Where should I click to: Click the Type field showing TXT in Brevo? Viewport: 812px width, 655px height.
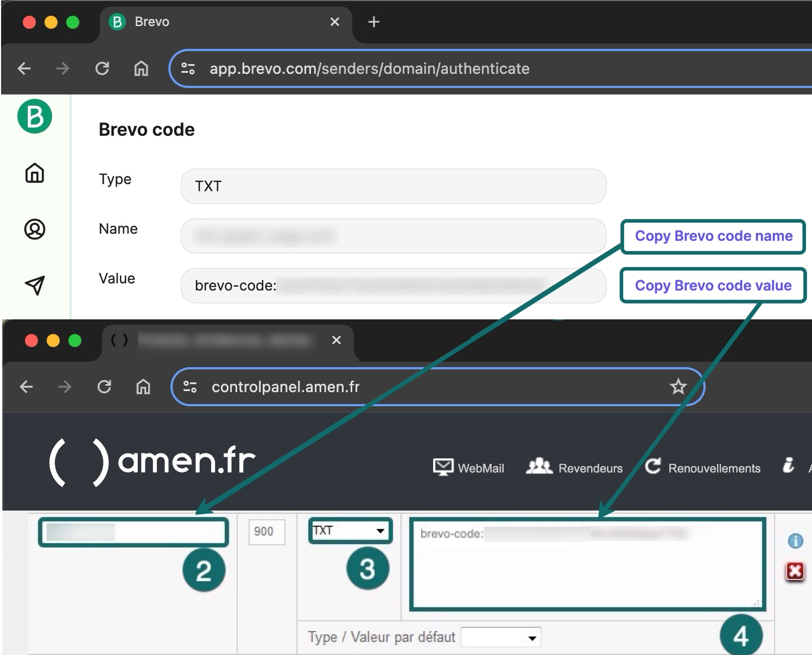click(x=394, y=186)
